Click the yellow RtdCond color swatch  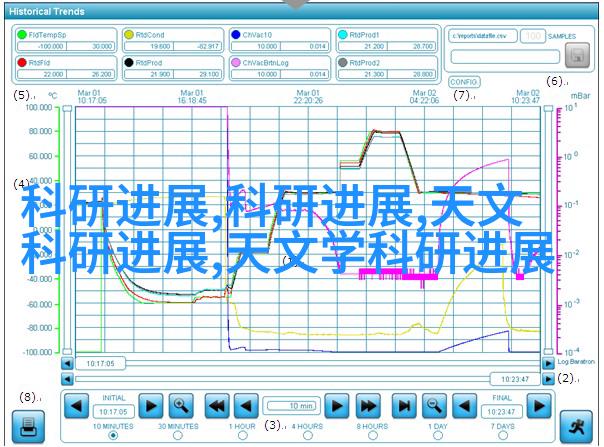click(x=129, y=35)
